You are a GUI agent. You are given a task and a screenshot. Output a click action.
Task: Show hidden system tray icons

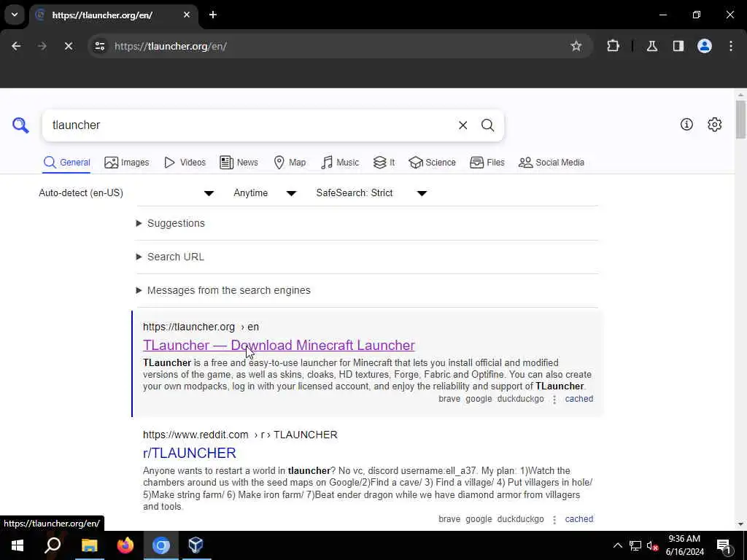click(x=617, y=545)
